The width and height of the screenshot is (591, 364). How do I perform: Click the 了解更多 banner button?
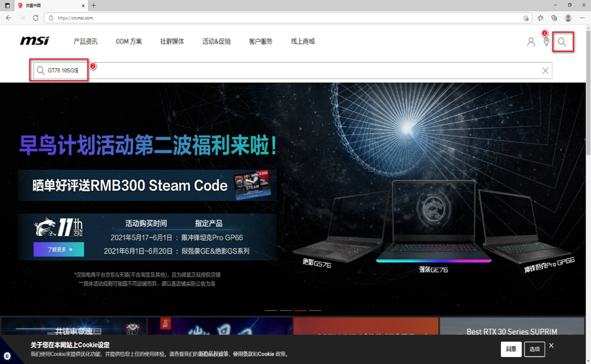coord(59,249)
